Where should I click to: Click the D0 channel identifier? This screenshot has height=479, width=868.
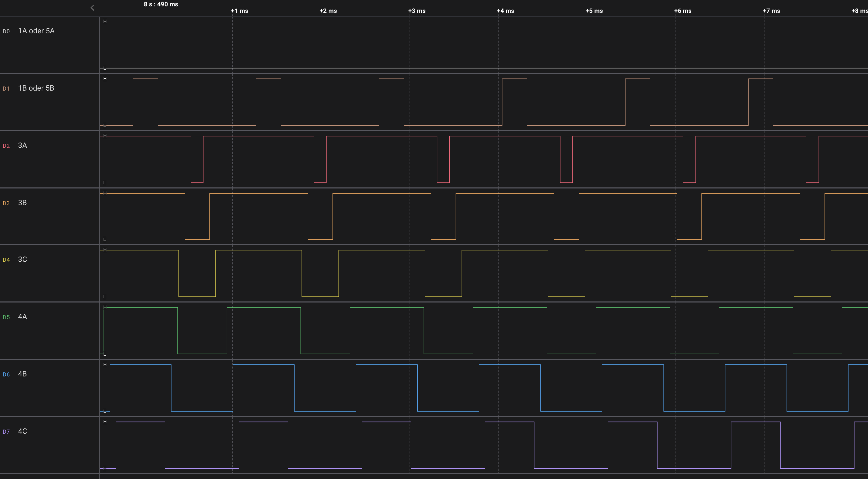pyautogui.click(x=6, y=31)
